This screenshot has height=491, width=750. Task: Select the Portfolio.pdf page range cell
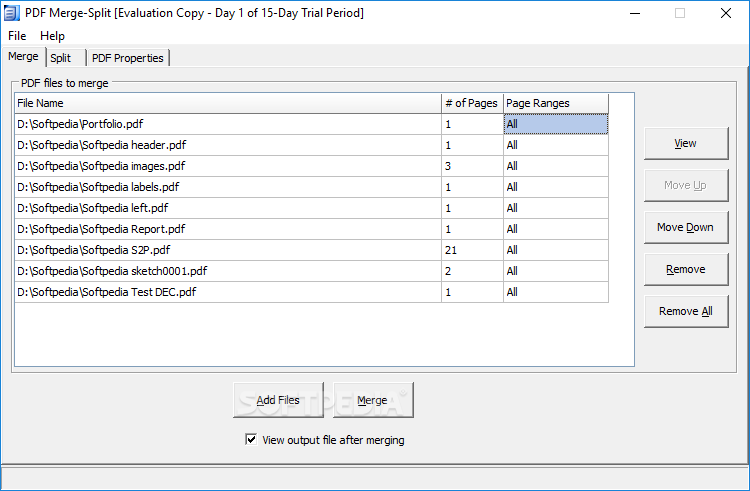[x=556, y=124]
